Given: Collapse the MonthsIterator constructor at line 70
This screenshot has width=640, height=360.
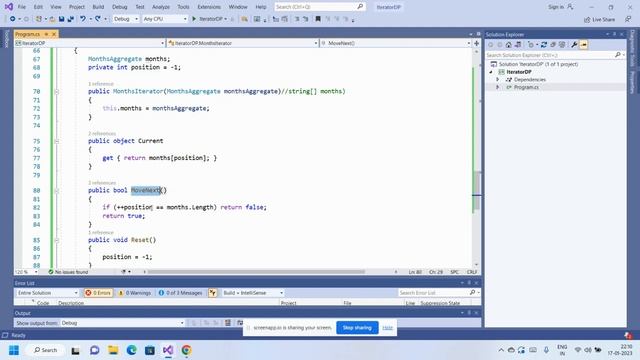Looking at the screenshot, I should tap(57, 91).
